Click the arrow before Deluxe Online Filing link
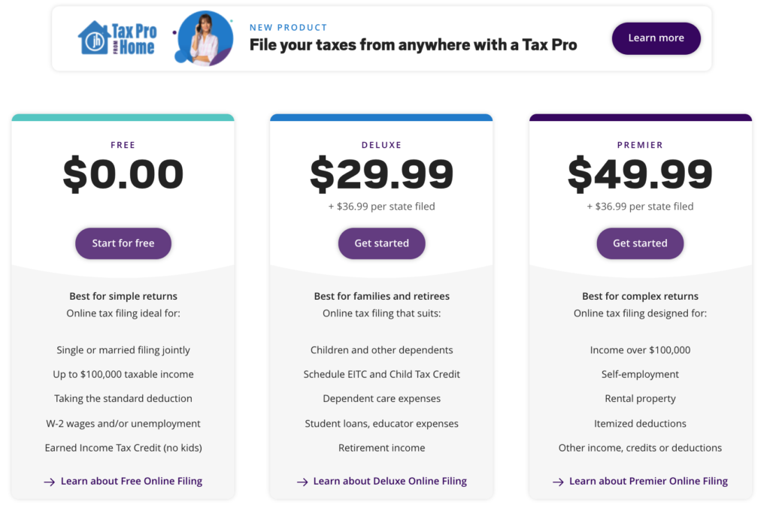Viewport: 770px width, 532px height. coord(304,481)
